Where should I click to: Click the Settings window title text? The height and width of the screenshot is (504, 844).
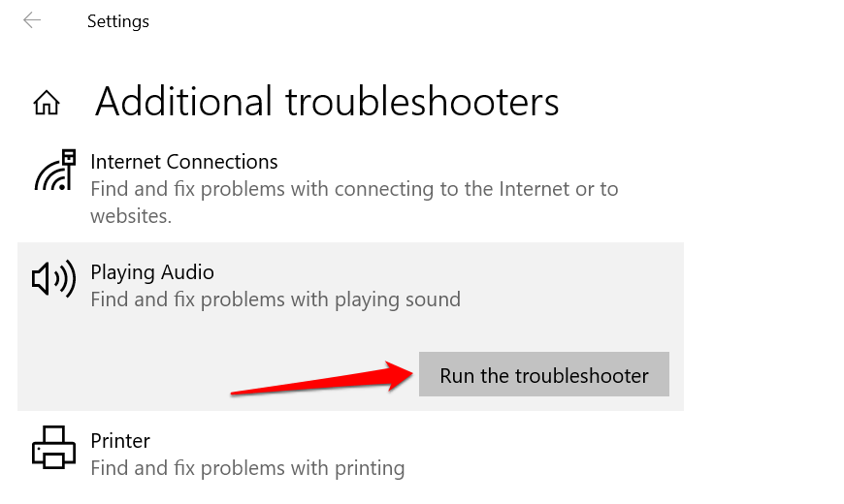117,20
